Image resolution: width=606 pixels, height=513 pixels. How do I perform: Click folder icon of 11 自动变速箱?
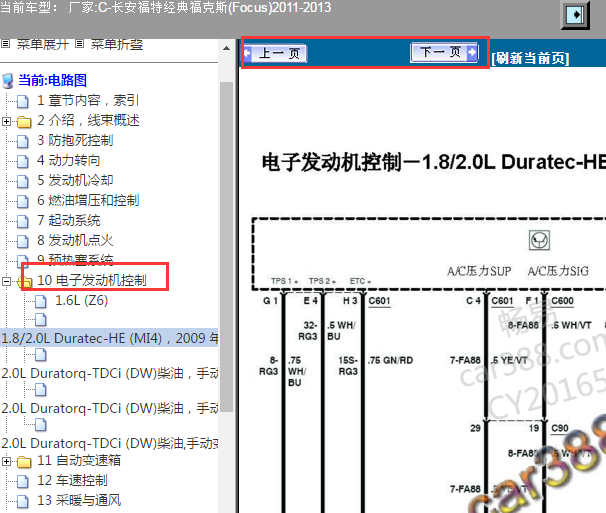pyautogui.click(x=24, y=462)
